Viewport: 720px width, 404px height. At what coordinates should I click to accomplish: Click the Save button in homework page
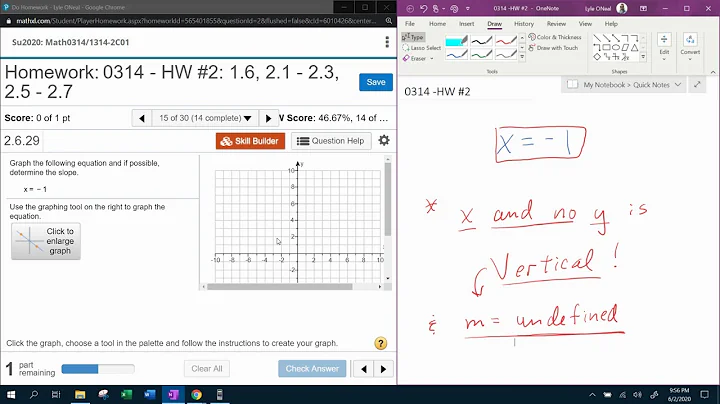[x=376, y=82]
